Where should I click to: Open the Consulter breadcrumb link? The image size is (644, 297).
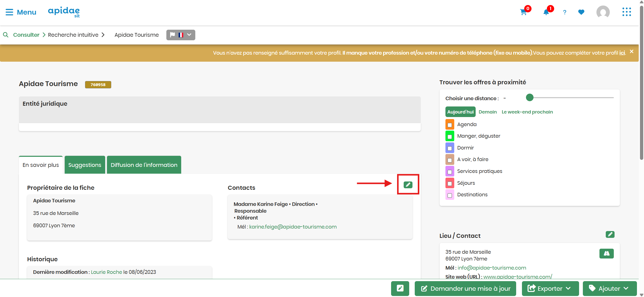[26, 35]
